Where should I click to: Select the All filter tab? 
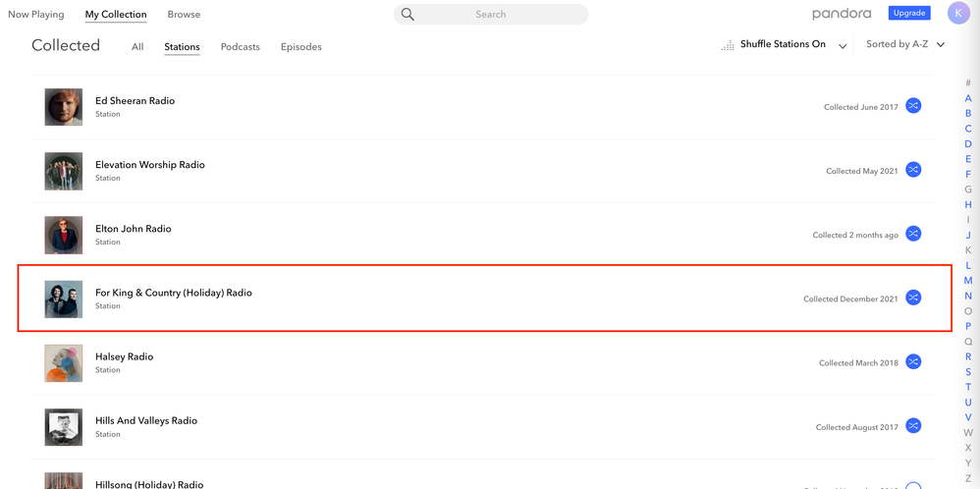(x=137, y=47)
